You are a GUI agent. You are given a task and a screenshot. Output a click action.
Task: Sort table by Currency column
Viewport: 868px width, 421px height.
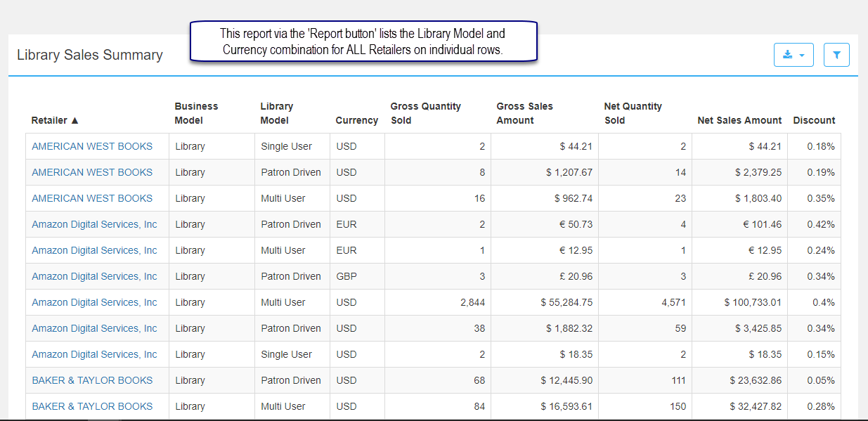point(356,119)
